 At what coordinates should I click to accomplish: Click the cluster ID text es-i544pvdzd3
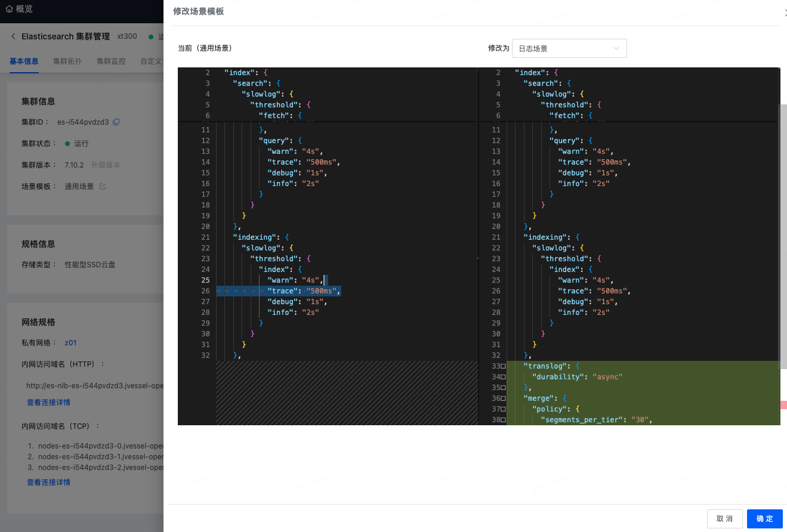coord(83,122)
